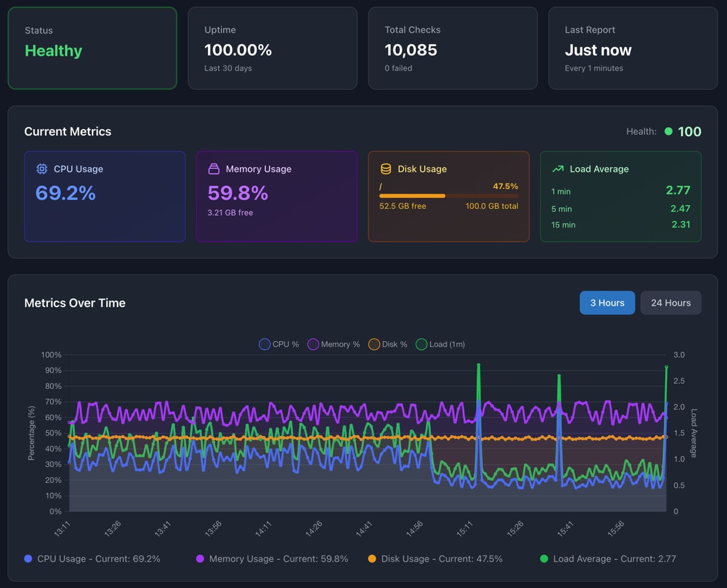Click the 15:11 timestamp on the chart axis
The width and height of the screenshot is (727, 588).
(463, 526)
